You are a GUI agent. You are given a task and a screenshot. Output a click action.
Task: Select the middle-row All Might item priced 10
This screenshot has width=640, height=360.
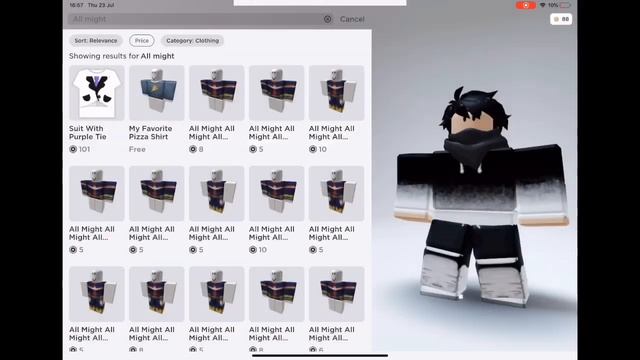tap(277, 193)
